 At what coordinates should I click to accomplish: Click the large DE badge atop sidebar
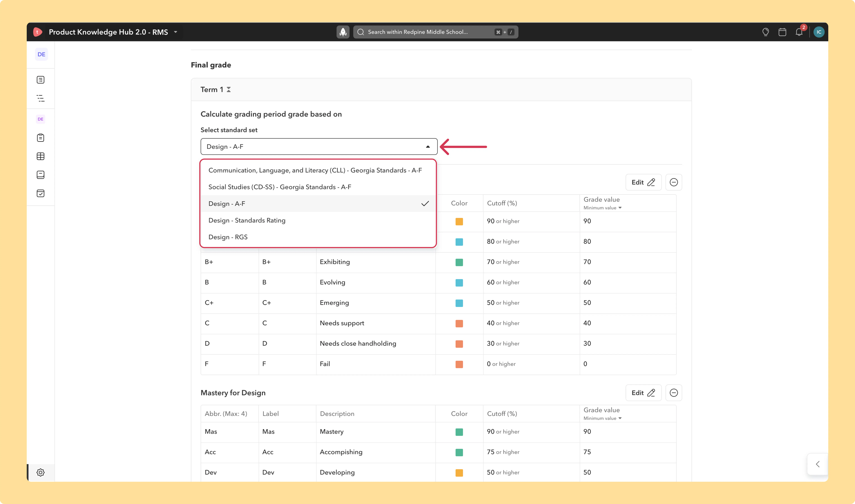41,54
